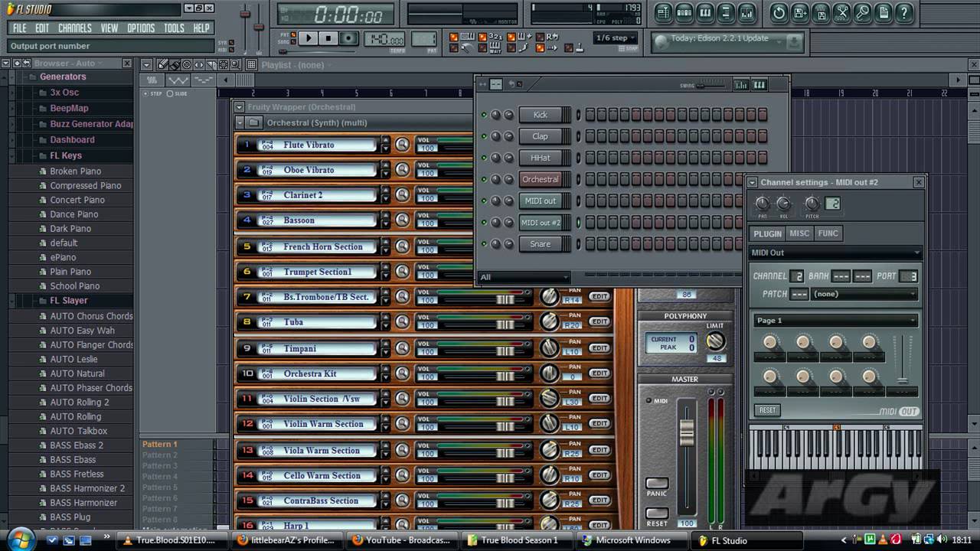Select the SLIDE radio option
This screenshot has width=980, height=551.
click(170, 93)
